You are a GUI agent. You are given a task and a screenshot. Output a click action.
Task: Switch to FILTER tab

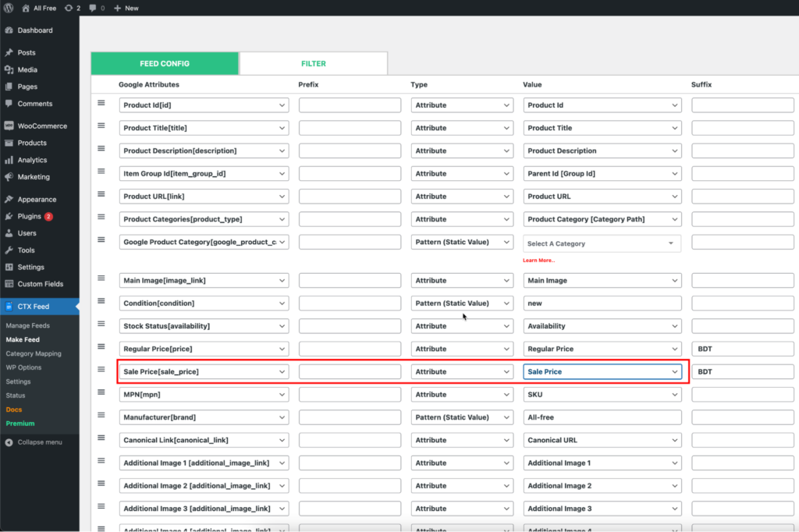click(314, 64)
